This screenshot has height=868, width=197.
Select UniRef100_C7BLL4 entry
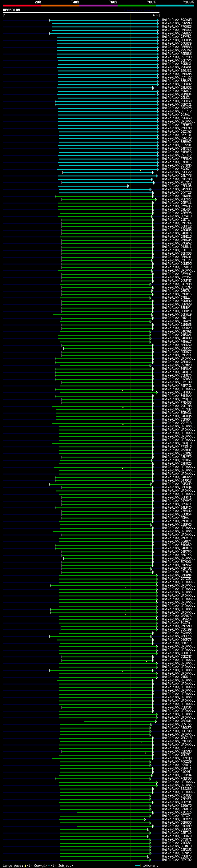coord(176,297)
